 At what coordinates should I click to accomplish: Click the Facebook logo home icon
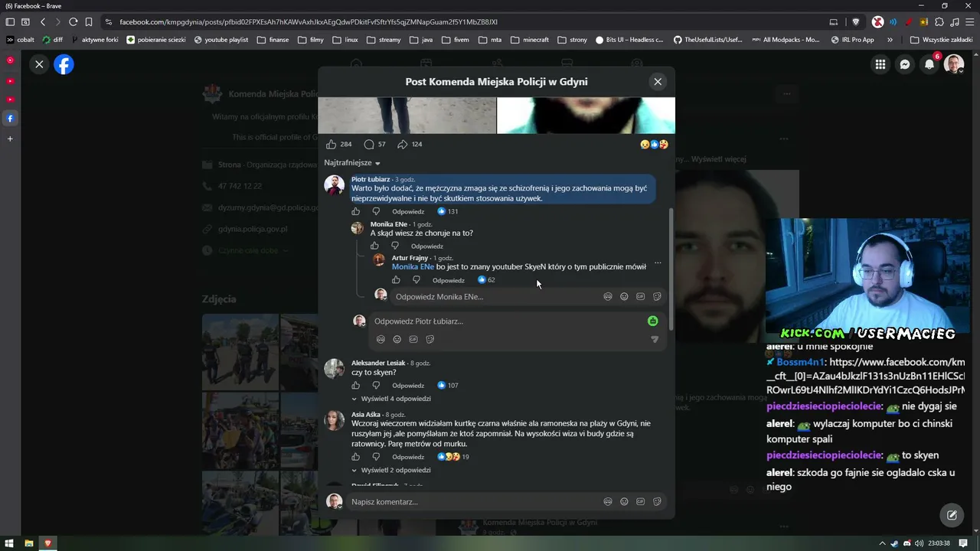[x=64, y=65]
